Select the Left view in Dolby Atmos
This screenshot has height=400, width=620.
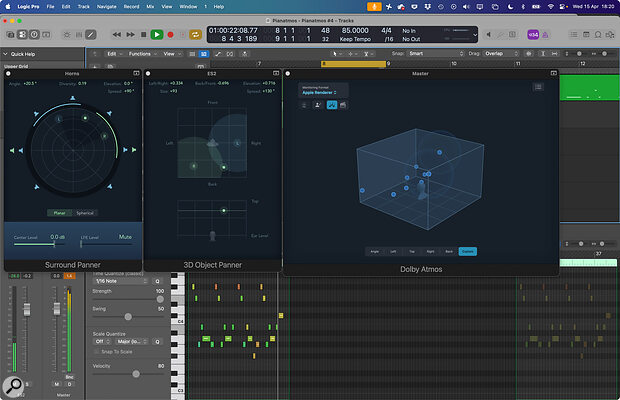pos(393,251)
